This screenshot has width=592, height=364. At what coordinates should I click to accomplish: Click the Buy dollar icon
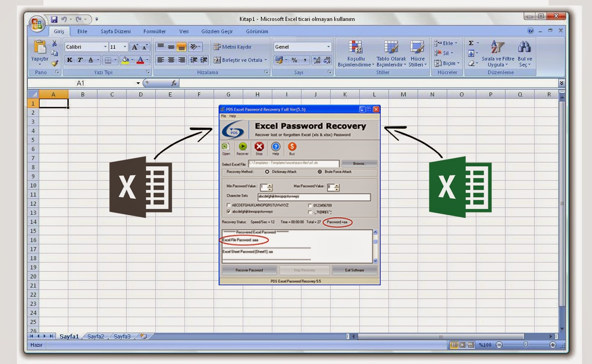[x=292, y=147]
